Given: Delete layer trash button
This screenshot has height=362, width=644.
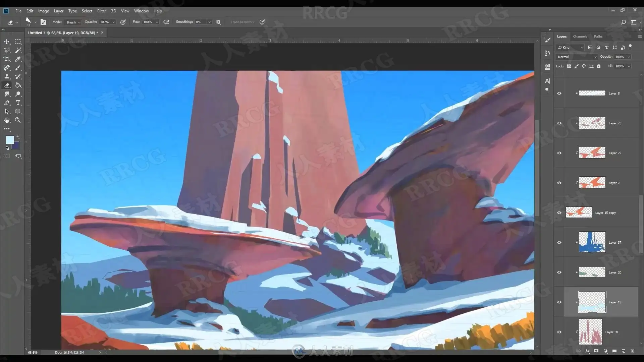Looking at the screenshot, I should [632, 351].
